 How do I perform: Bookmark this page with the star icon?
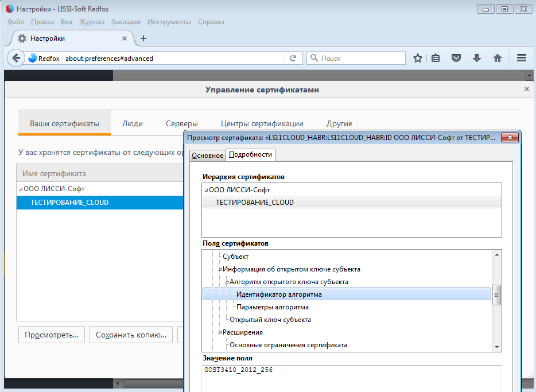417,58
